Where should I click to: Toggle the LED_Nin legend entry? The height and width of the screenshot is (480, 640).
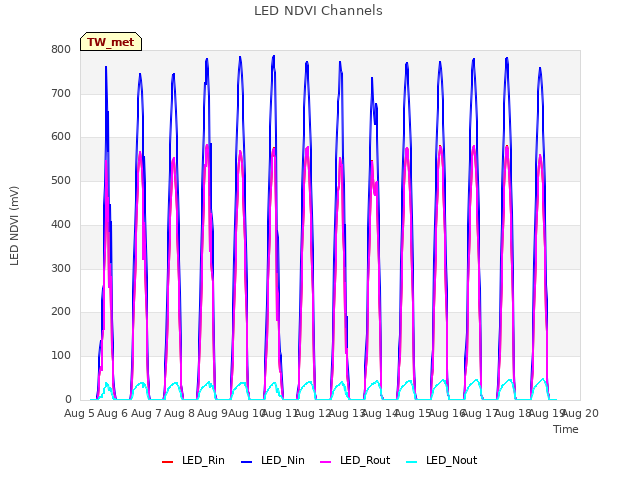pos(273,460)
